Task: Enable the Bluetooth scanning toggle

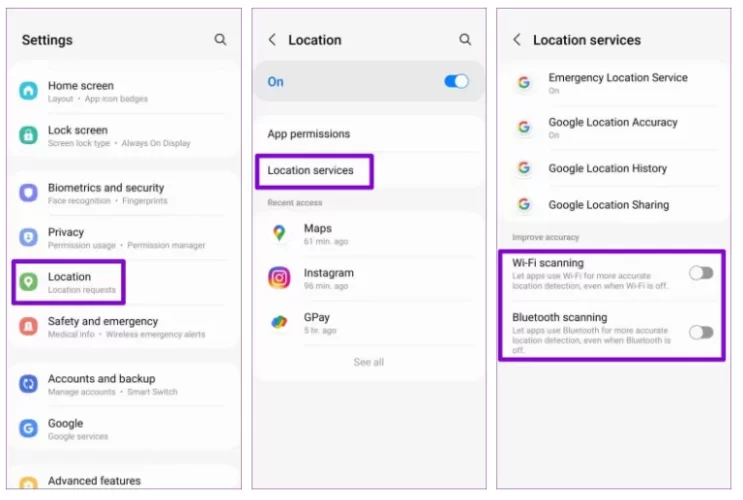Action: pos(701,332)
